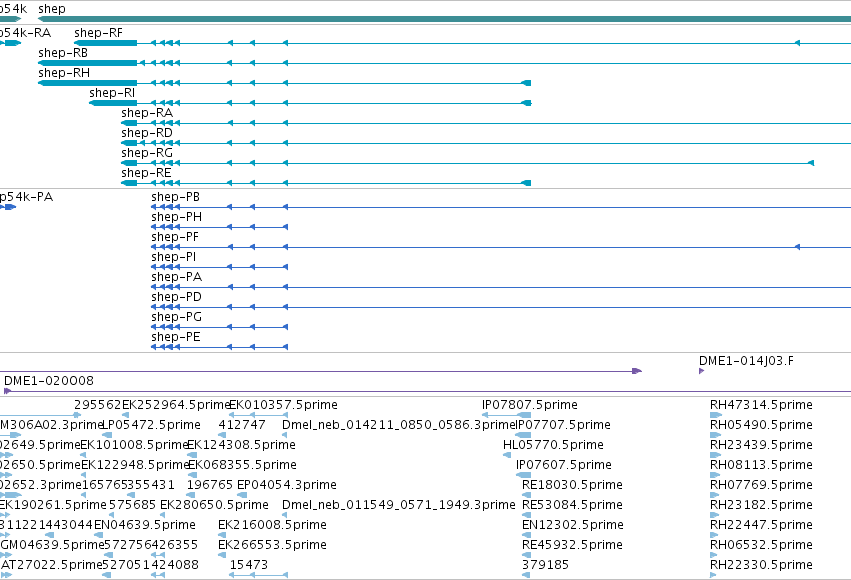Select the shep-RG transcript label
The height and width of the screenshot is (580, 851).
(x=147, y=154)
